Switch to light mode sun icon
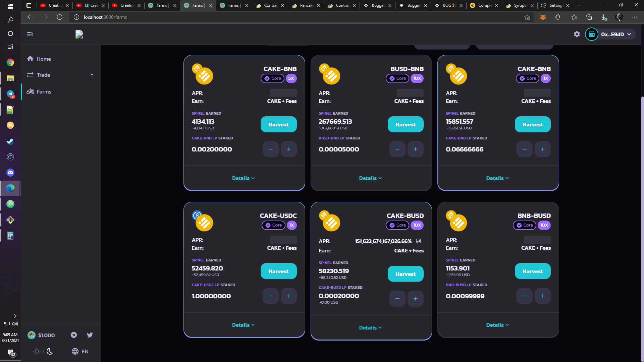644x362 pixels. [37, 351]
